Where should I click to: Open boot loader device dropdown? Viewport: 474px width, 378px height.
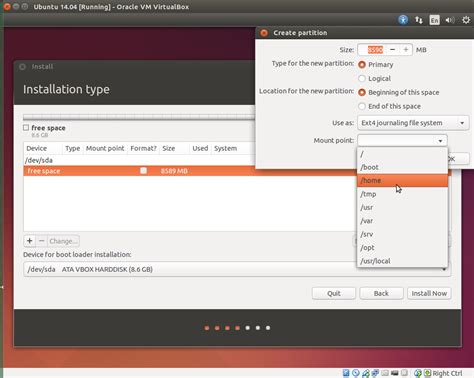coord(237,269)
